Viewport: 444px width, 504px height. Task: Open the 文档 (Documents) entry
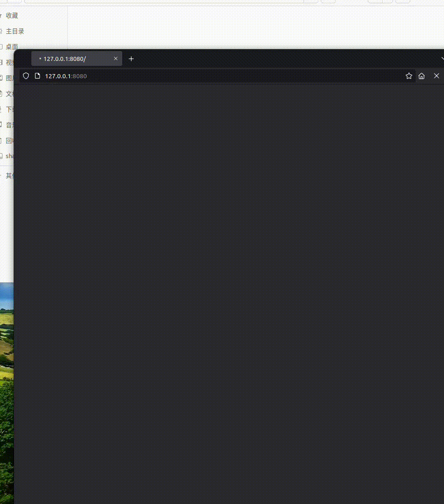click(x=9, y=93)
